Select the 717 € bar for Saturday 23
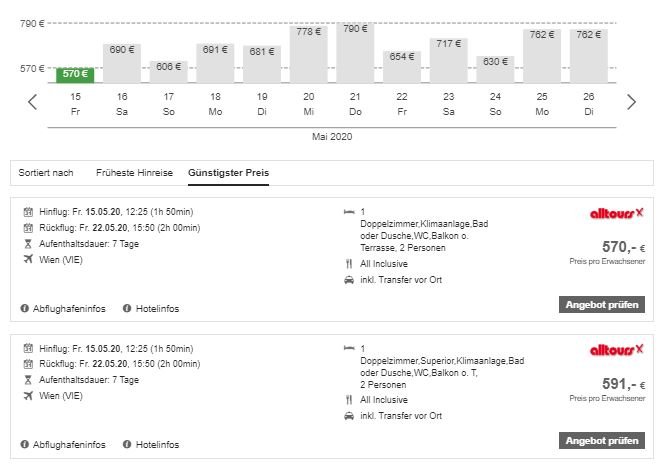This screenshot has width=663, height=465. tap(449, 60)
